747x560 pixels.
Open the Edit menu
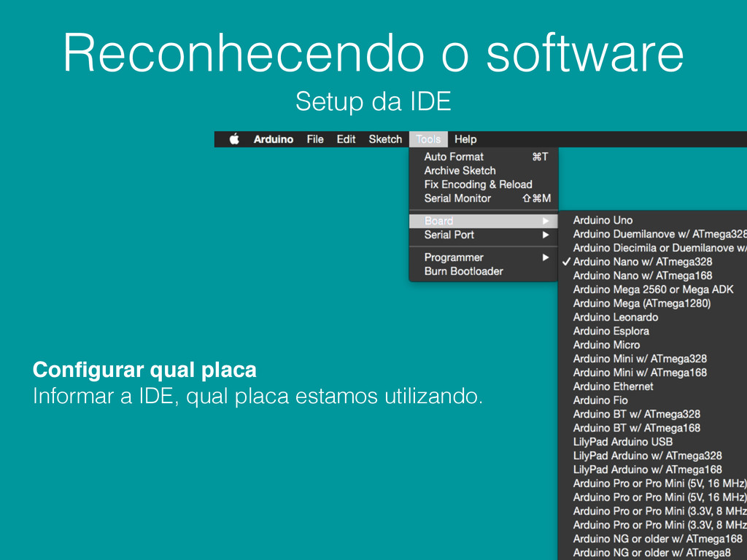tap(346, 139)
